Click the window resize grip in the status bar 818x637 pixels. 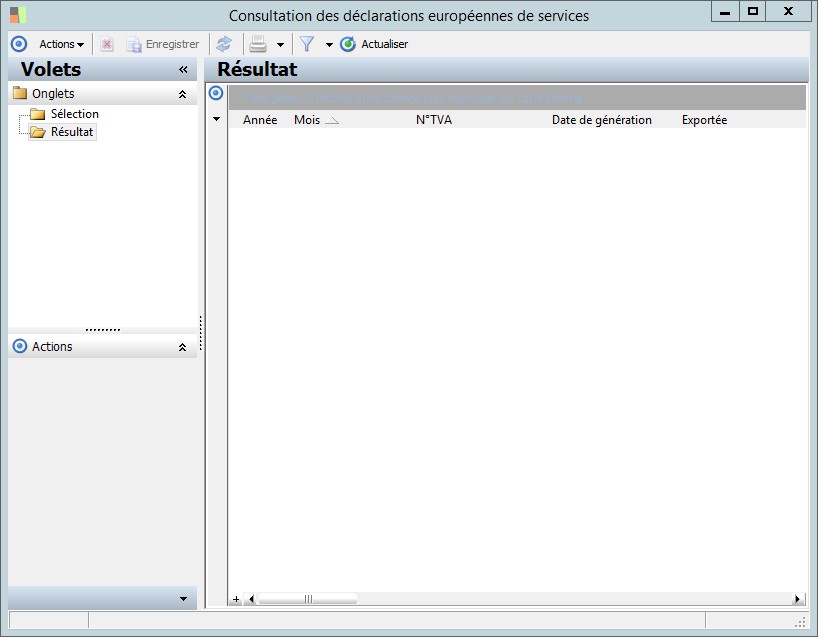(800, 621)
